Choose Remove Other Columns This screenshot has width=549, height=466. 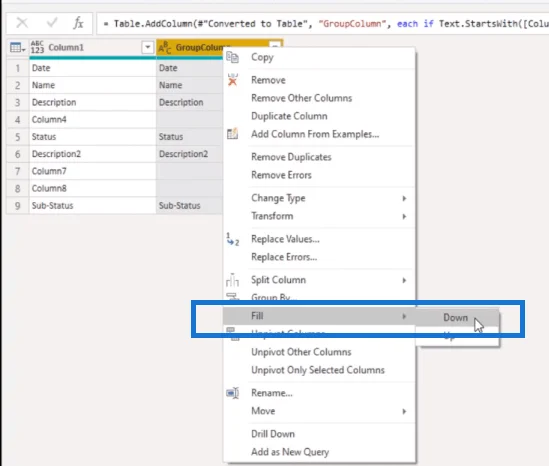[301, 98]
